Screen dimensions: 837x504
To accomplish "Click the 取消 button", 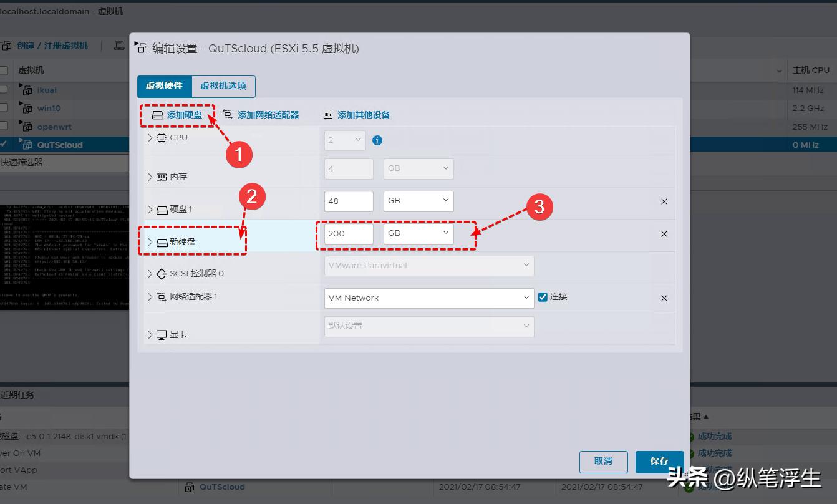I will coord(603,462).
